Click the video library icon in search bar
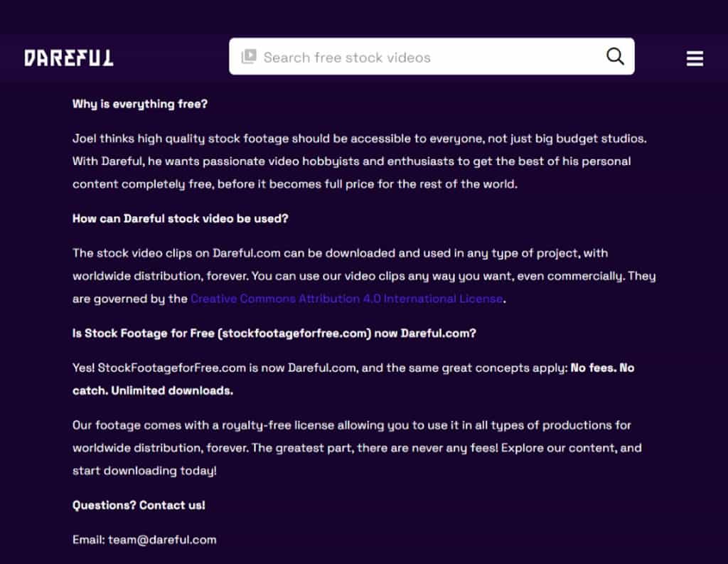This screenshot has height=564, width=728. [x=249, y=57]
